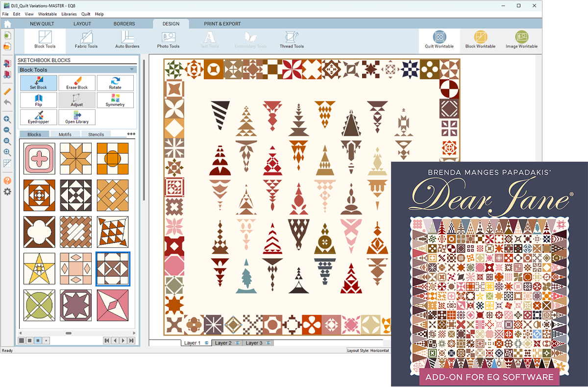
Task: Switch to the NEW QUILT tab
Action: pyautogui.click(x=42, y=24)
